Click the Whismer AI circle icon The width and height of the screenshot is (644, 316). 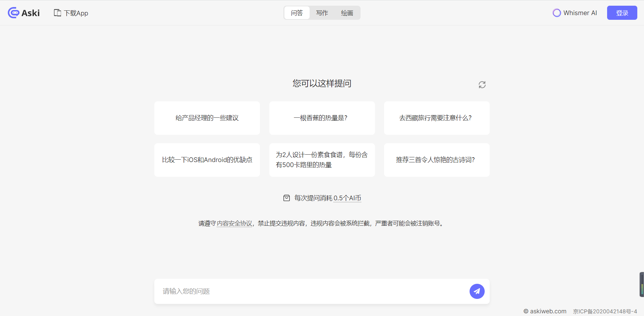coord(557,13)
